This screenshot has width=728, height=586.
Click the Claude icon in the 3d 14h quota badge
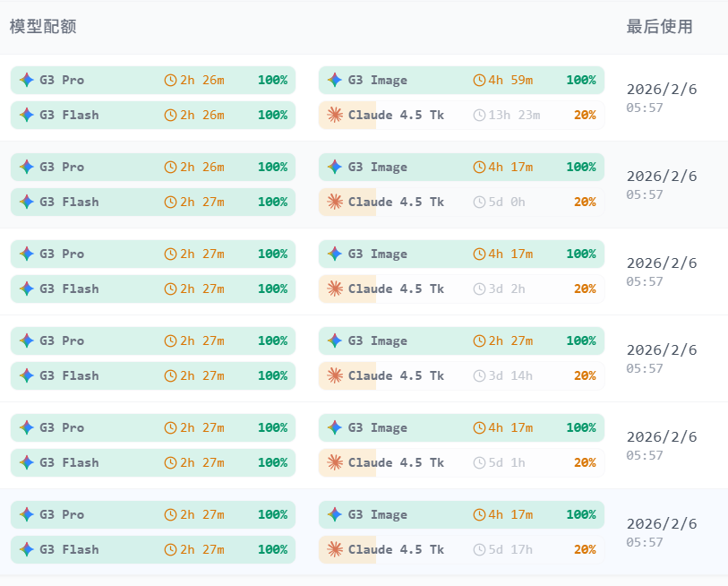[335, 375]
